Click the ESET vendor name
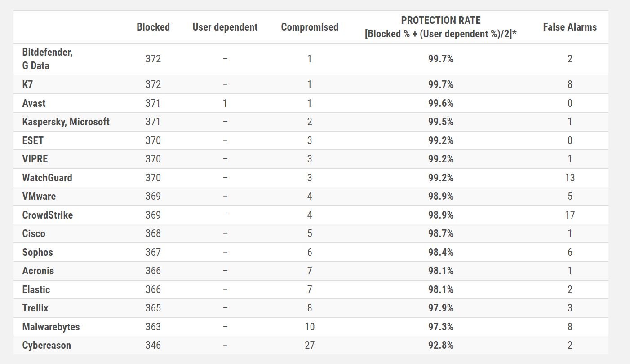Viewport: 630px width, 364px height. point(33,140)
